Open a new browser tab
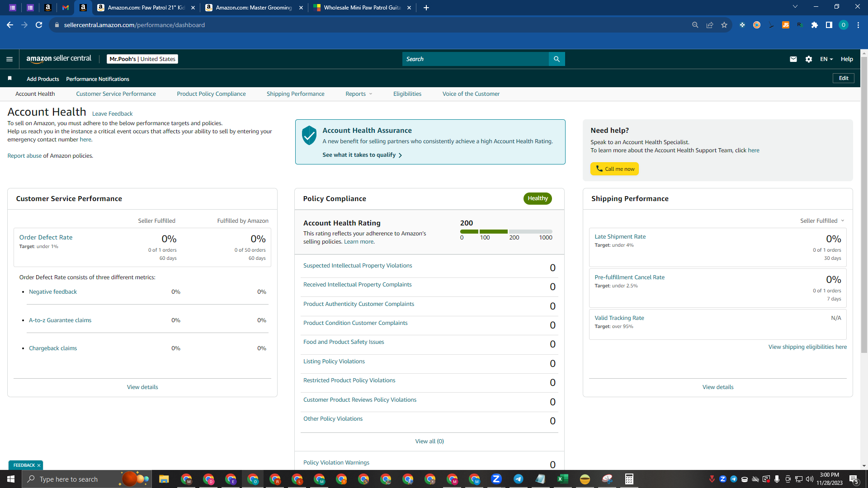Image resolution: width=868 pixels, height=488 pixels. tap(426, 8)
